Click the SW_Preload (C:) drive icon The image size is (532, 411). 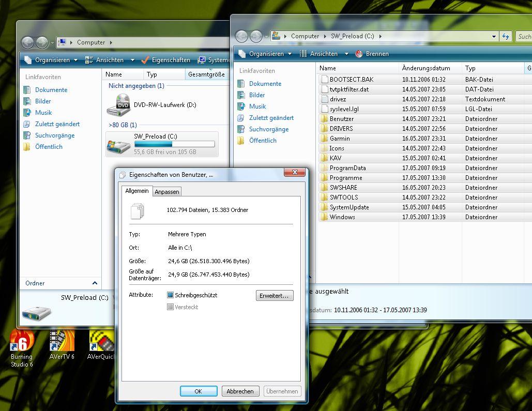point(118,145)
